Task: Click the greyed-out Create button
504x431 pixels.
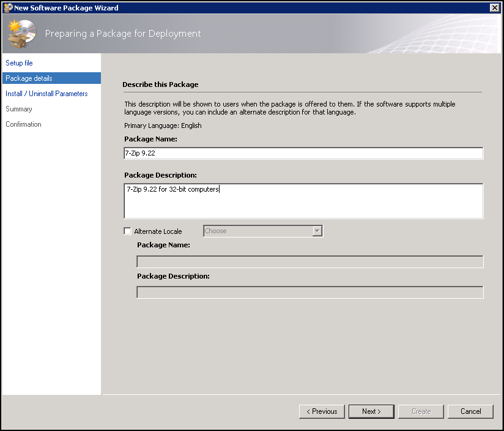Action: (x=421, y=411)
